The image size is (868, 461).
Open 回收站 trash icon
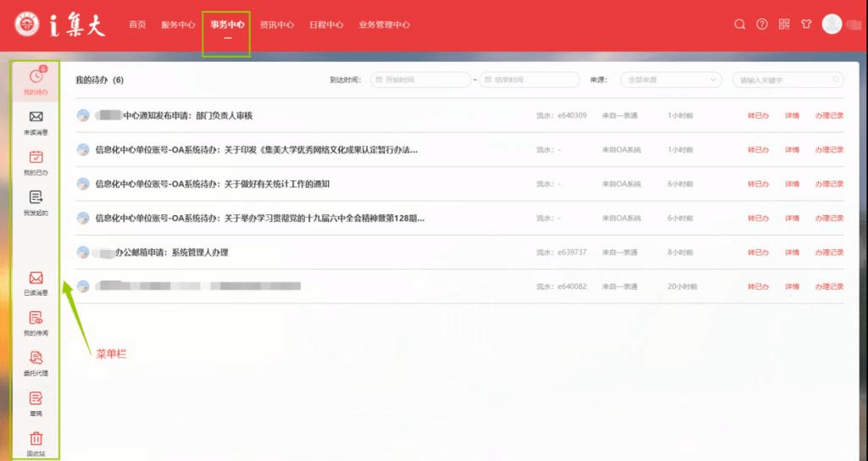pos(36,440)
